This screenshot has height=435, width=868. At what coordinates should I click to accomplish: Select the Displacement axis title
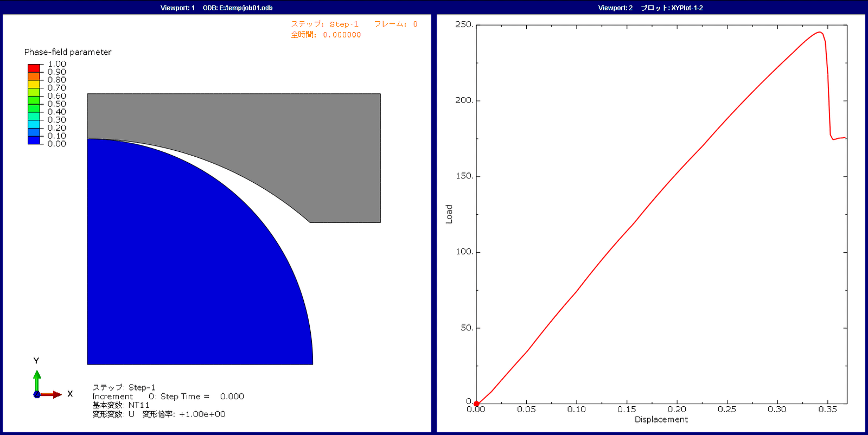point(661,419)
